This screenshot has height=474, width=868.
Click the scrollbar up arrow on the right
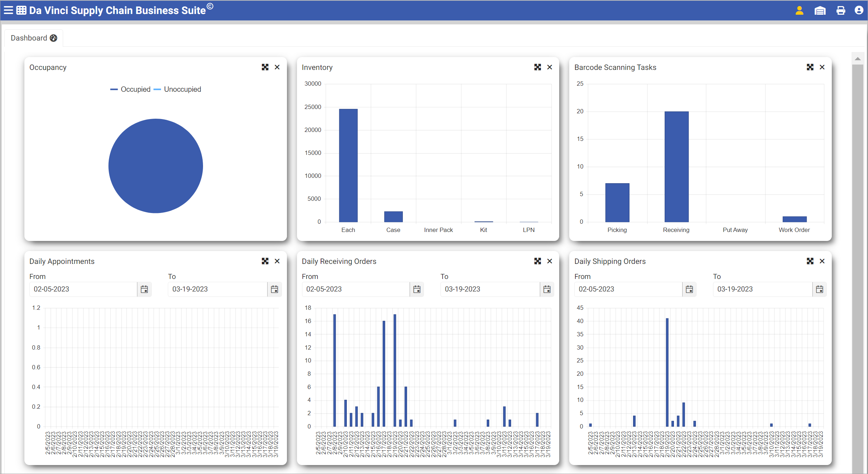pos(857,58)
